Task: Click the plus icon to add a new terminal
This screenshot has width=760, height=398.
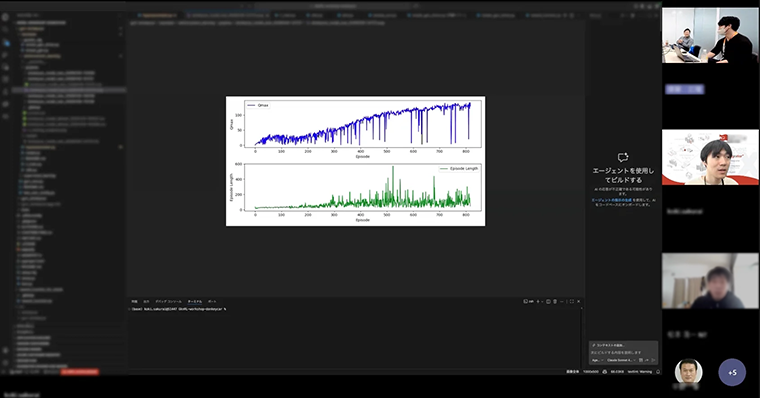Action: pos(538,302)
